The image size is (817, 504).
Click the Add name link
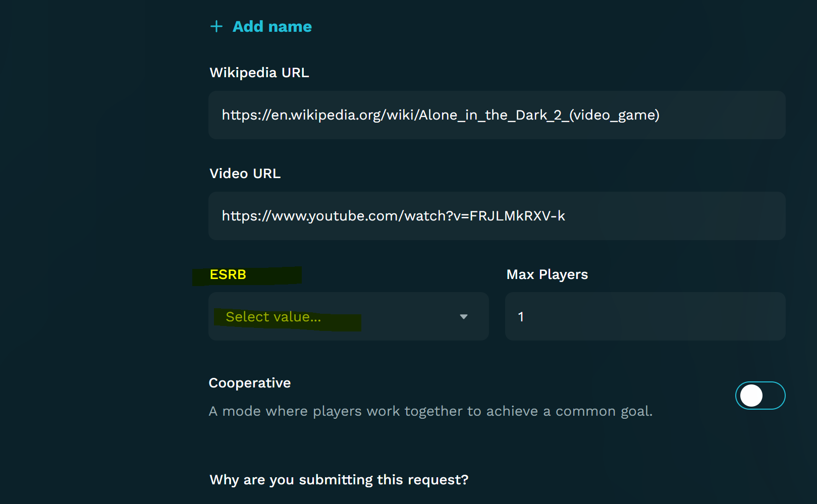pyautogui.click(x=272, y=26)
